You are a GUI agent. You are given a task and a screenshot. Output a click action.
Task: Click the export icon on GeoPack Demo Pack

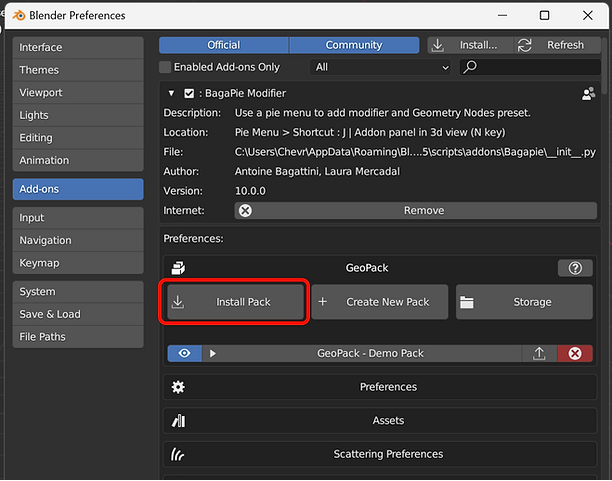point(539,353)
